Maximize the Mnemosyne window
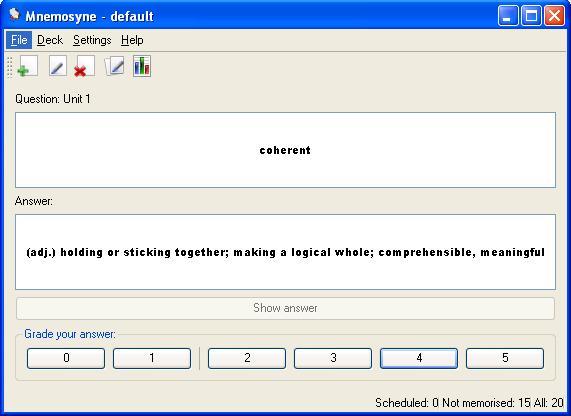571x416 pixels. (531, 16)
